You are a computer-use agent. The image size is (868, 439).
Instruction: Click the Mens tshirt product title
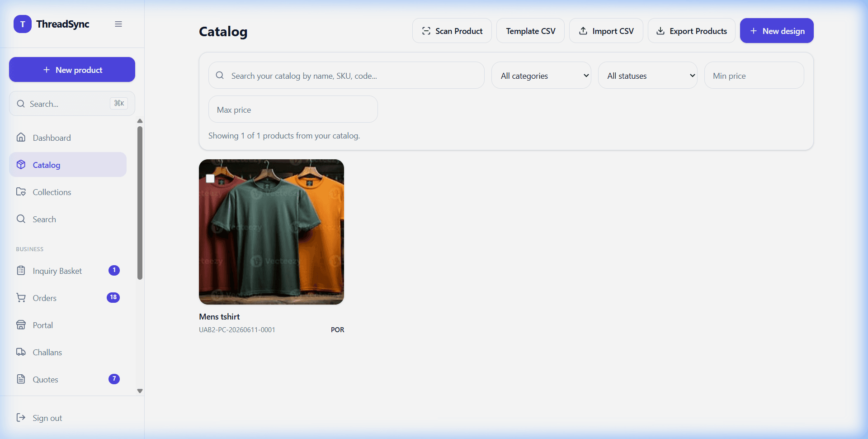pyautogui.click(x=219, y=316)
